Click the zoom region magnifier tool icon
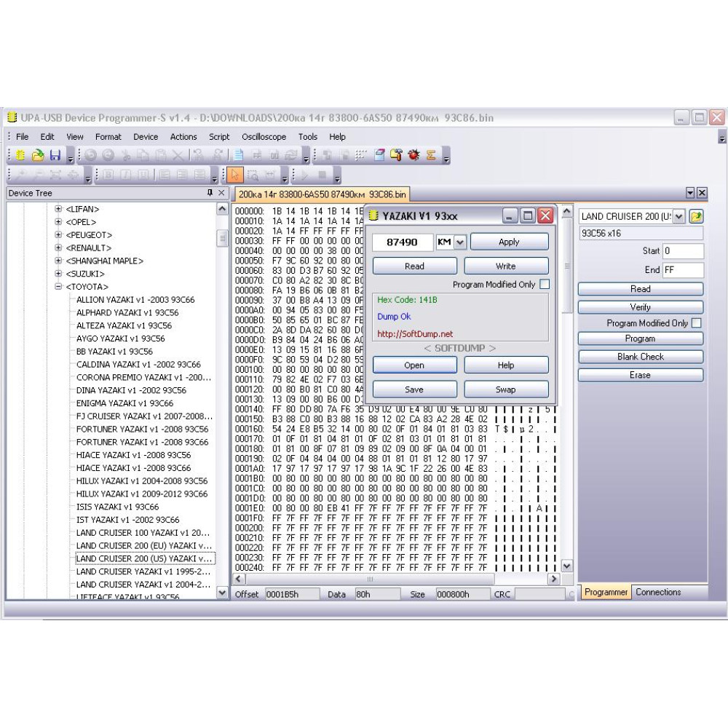Image resolution: width=728 pixels, height=728 pixels. 253,175
